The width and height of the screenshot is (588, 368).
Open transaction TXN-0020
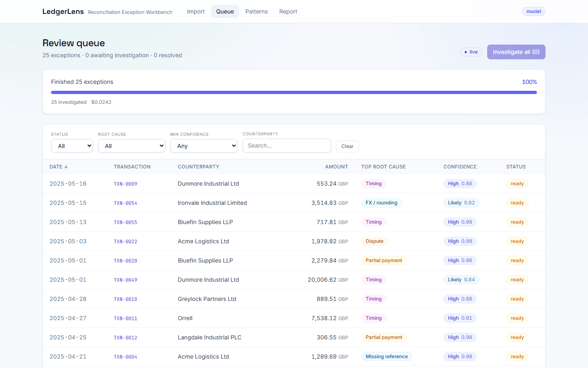[x=125, y=261]
